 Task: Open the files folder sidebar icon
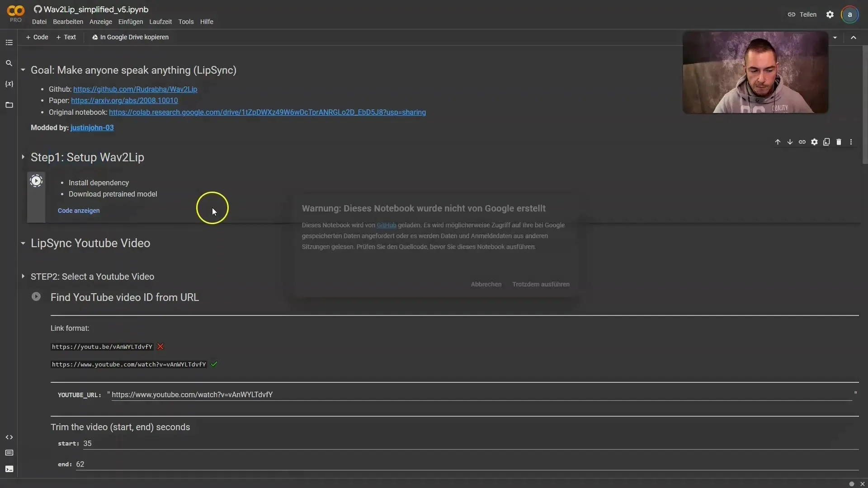click(x=9, y=105)
